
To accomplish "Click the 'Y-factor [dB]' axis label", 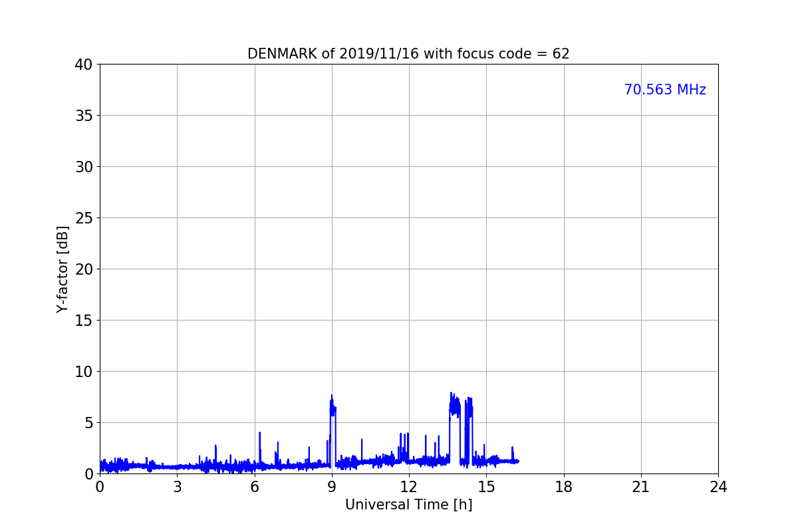I will [63, 269].
